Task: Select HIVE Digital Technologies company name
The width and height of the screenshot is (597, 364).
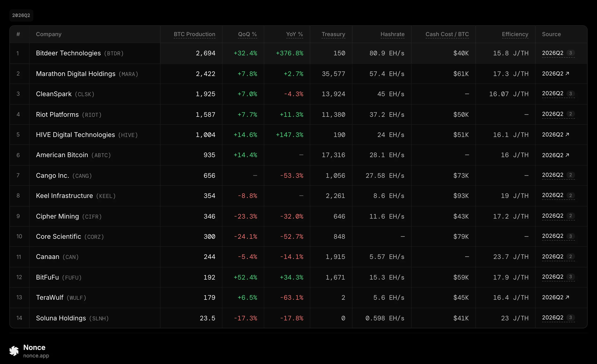Action: pos(75,135)
